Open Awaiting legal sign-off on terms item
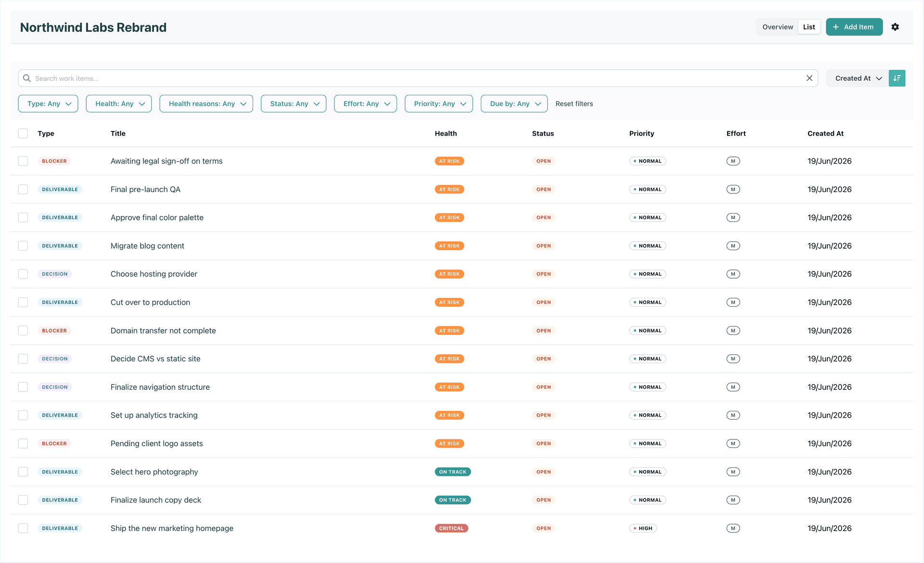 [x=167, y=161]
